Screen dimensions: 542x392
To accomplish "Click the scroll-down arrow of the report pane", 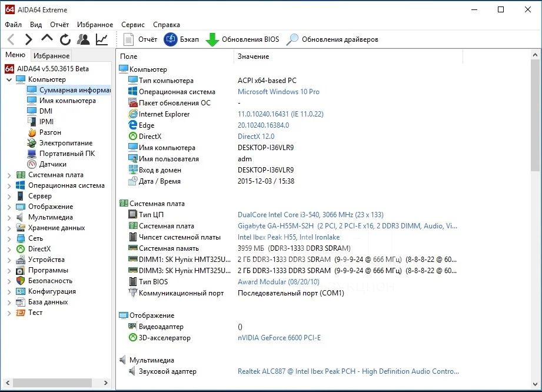I will [x=535, y=384].
